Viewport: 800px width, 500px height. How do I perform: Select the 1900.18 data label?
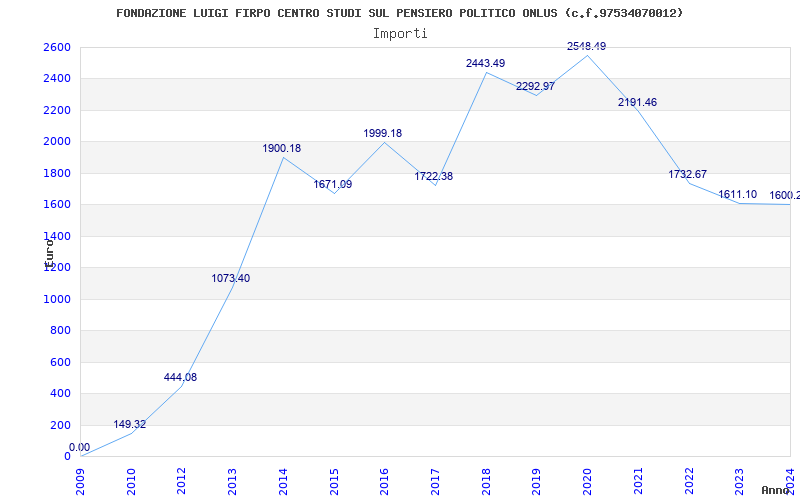click(x=282, y=148)
